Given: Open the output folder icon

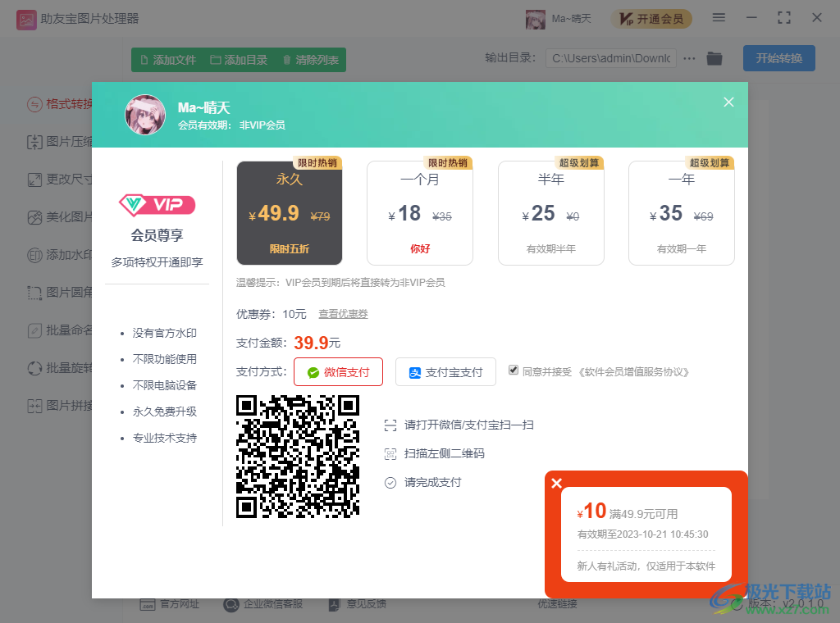Looking at the screenshot, I should pos(714,58).
